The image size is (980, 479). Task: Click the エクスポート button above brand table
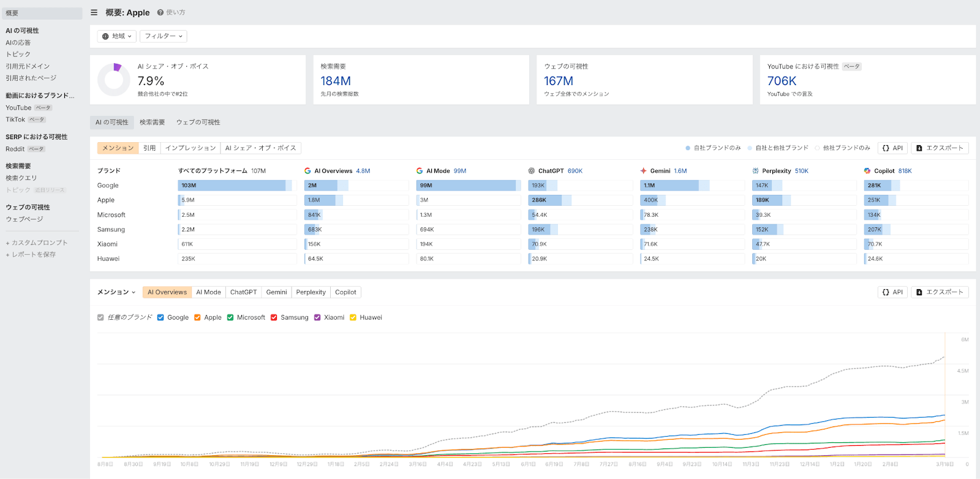[940, 148]
